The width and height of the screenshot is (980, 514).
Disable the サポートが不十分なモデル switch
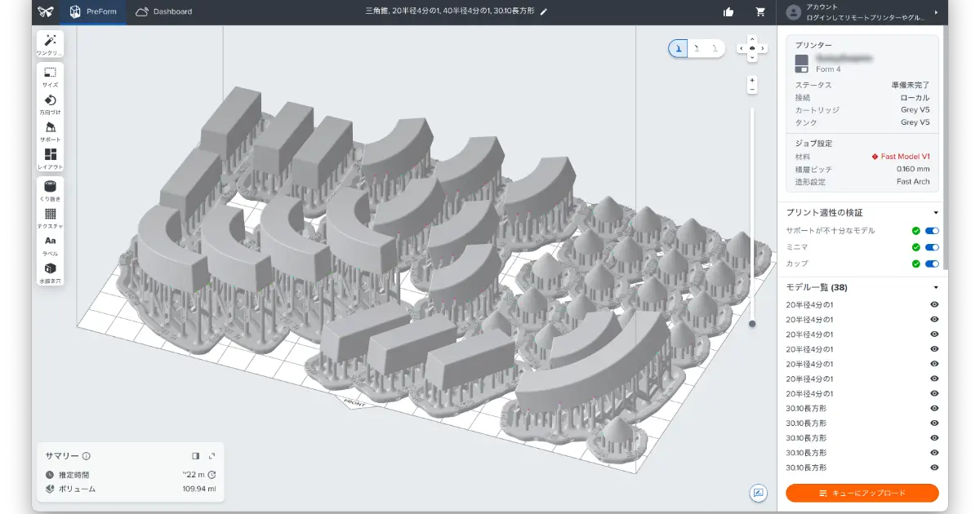coord(931,231)
